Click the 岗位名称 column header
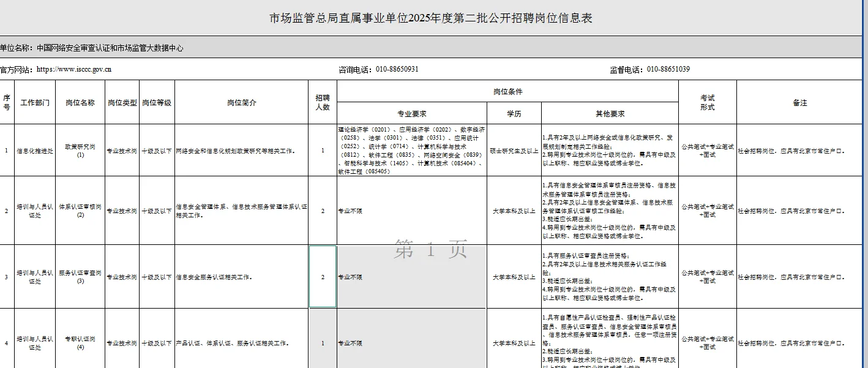Screen dimensions: 868x368 click(x=80, y=102)
